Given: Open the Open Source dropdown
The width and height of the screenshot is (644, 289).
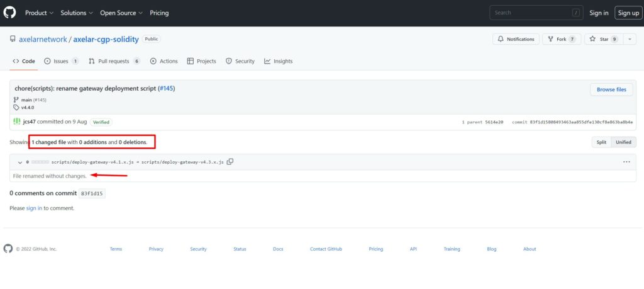Looking at the screenshot, I should [x=121, y=13].
